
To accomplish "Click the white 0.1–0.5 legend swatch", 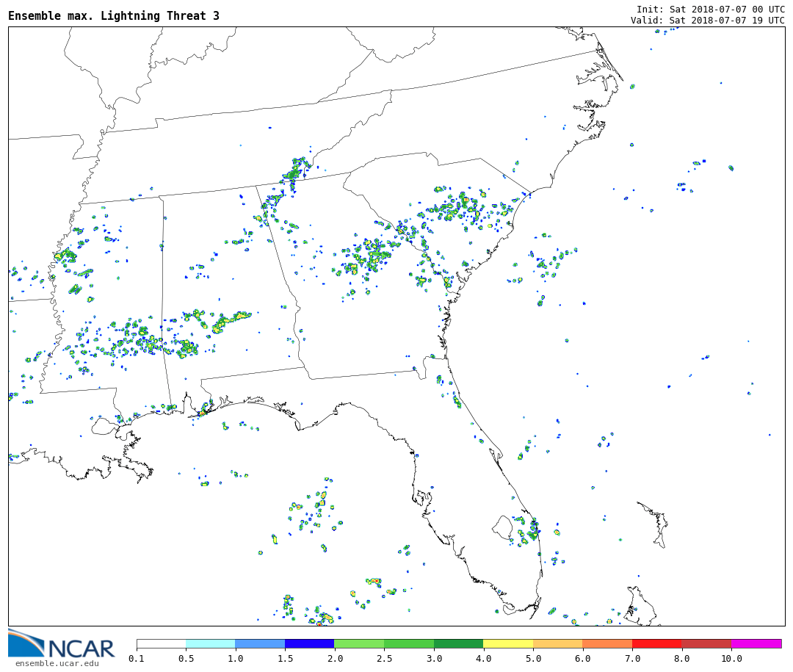I will 161,643.
